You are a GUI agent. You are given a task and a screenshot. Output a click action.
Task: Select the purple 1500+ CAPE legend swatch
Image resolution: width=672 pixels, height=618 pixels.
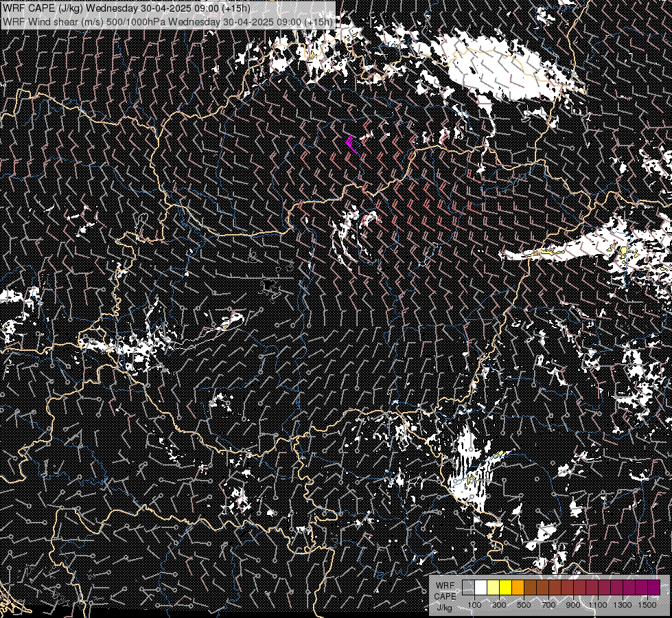[x=654, y=587]
